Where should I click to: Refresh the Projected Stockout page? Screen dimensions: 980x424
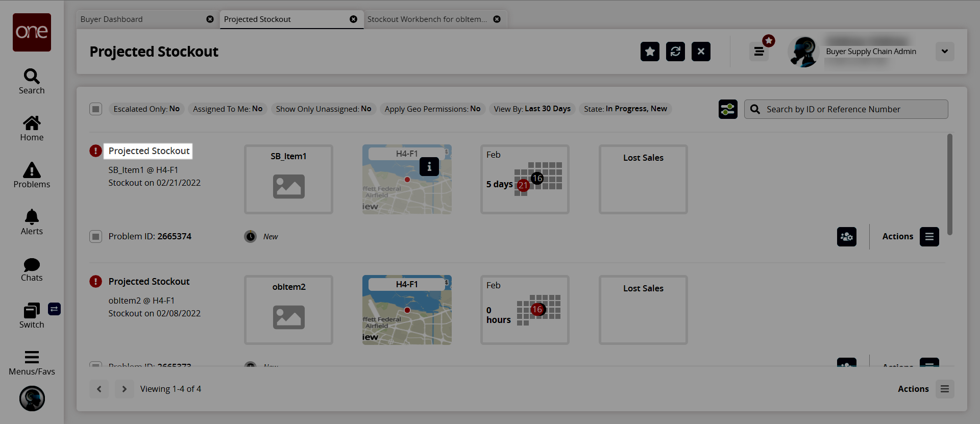675,52
